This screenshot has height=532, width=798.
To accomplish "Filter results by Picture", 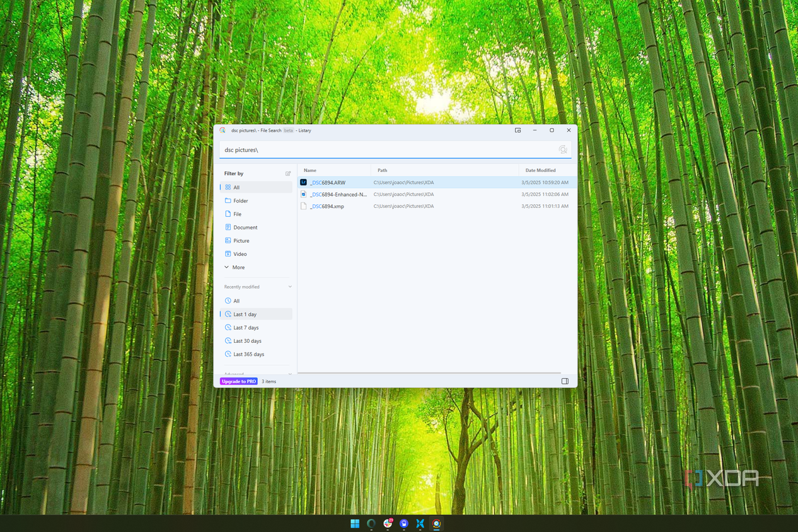I will click(256, 240).
